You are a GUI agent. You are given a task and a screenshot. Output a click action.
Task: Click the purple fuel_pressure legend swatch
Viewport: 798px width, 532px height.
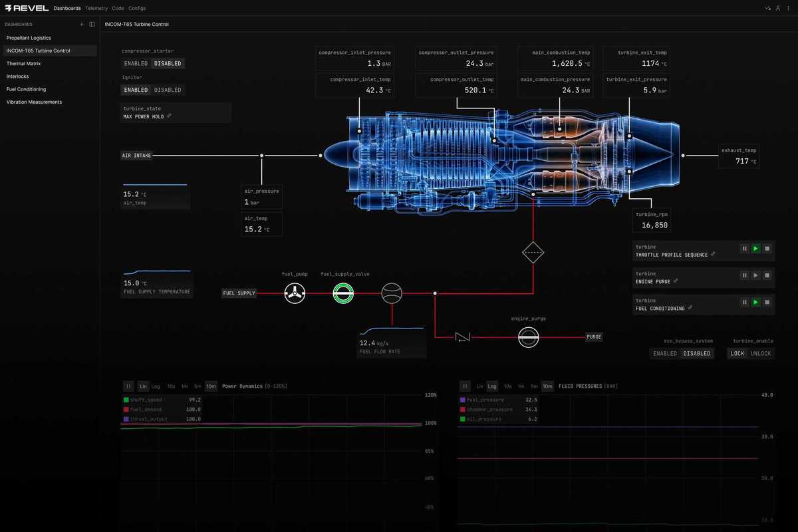click(462, 400)
